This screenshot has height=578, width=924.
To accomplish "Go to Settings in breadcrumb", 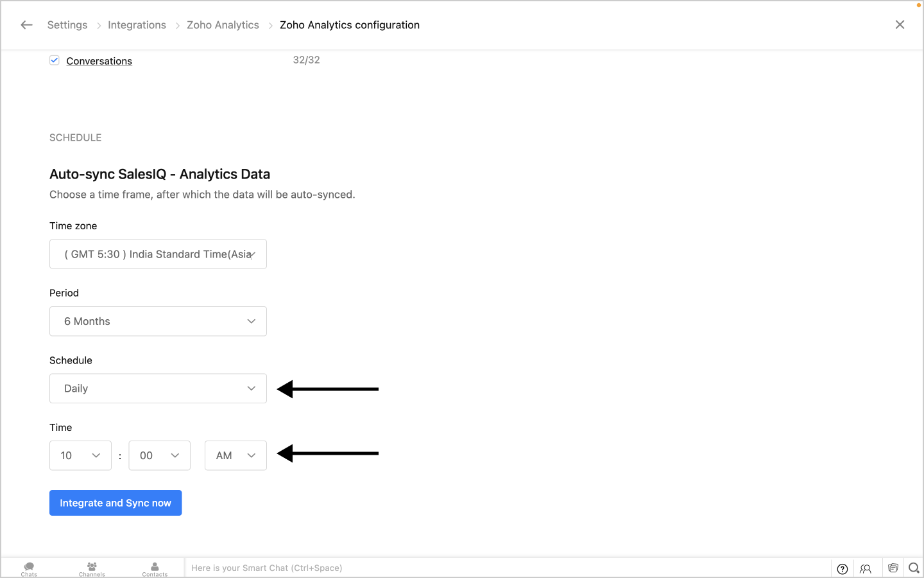I will click(67, 25).
